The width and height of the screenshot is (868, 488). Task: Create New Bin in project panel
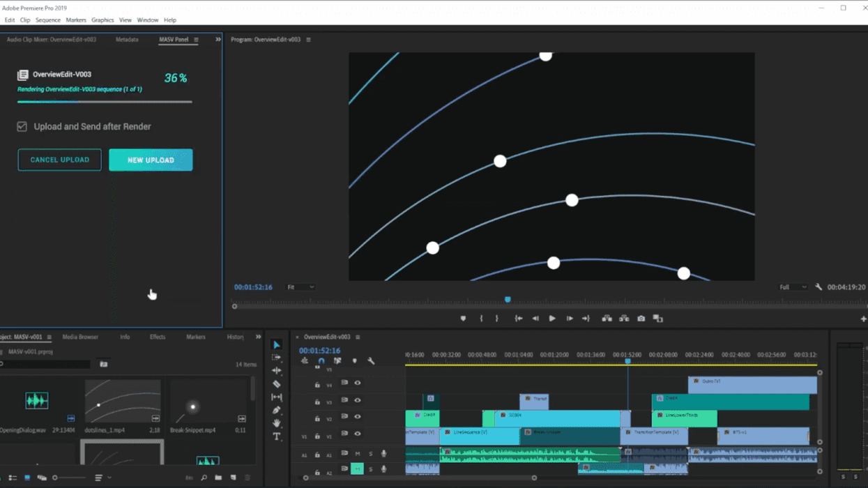click(x=218, y=478)
